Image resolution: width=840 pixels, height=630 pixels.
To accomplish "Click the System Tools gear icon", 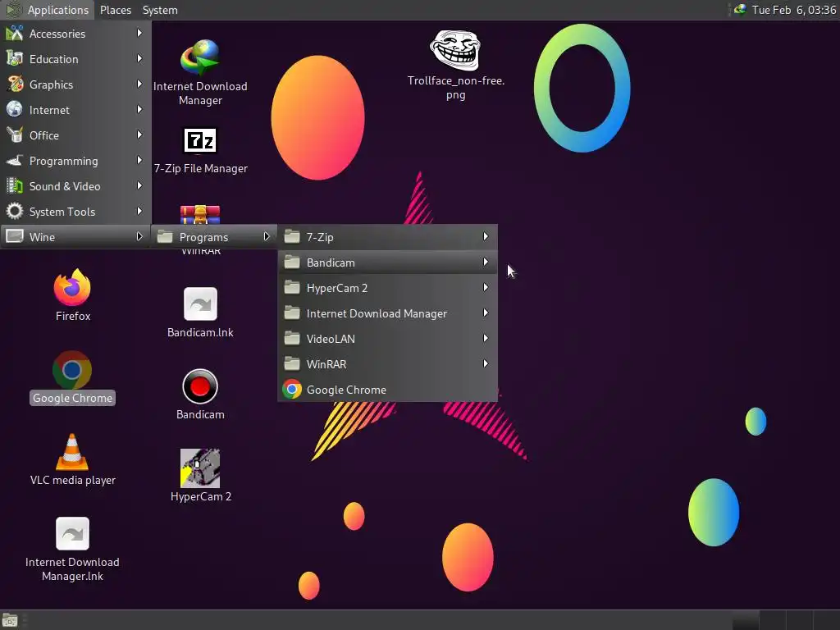I will coord(15,211).
